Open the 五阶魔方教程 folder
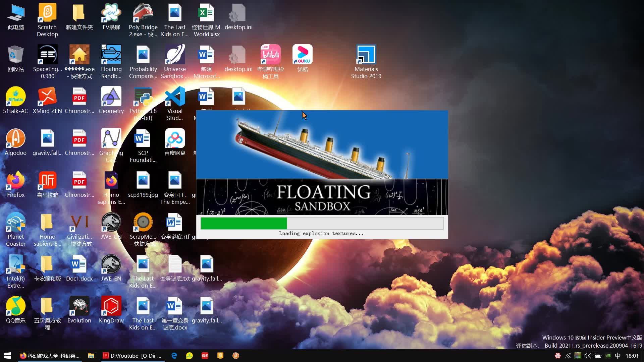The image size is (644, 362). tap(47, 313)
